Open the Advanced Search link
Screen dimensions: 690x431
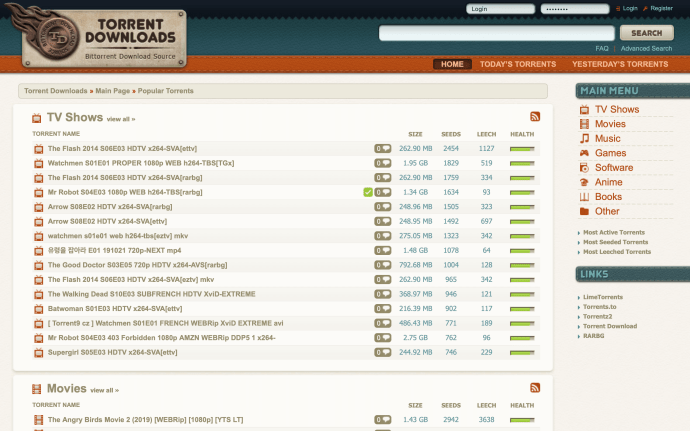point(646,48)
